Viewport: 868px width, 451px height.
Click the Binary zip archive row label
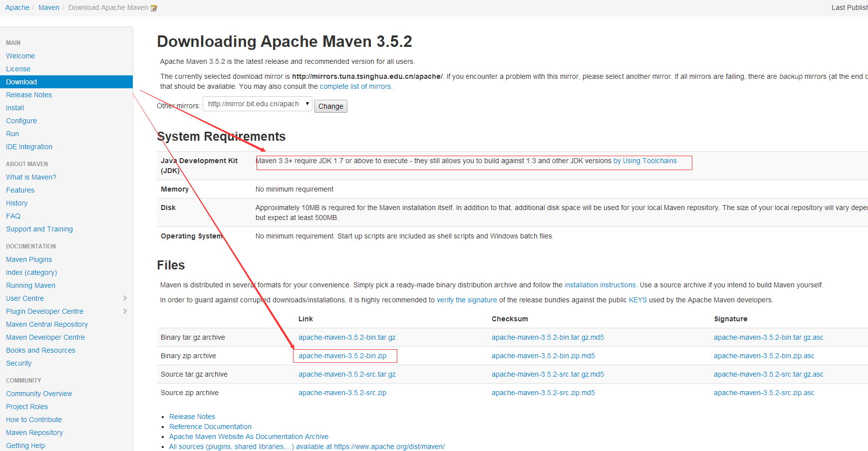188,356
